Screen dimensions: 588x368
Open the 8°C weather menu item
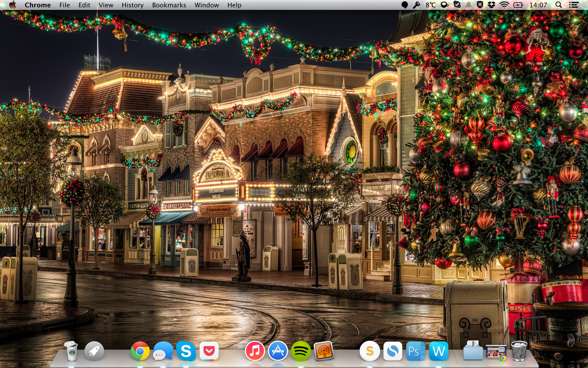tap(431, 5)
